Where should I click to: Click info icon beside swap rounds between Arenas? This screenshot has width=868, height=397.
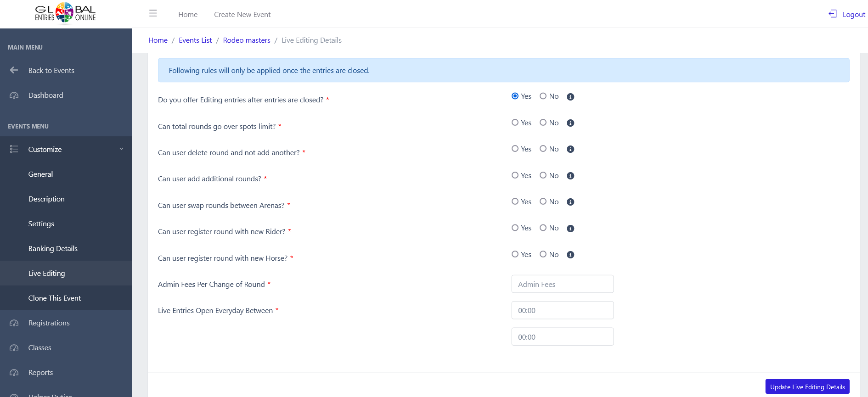tap(570, 202)
